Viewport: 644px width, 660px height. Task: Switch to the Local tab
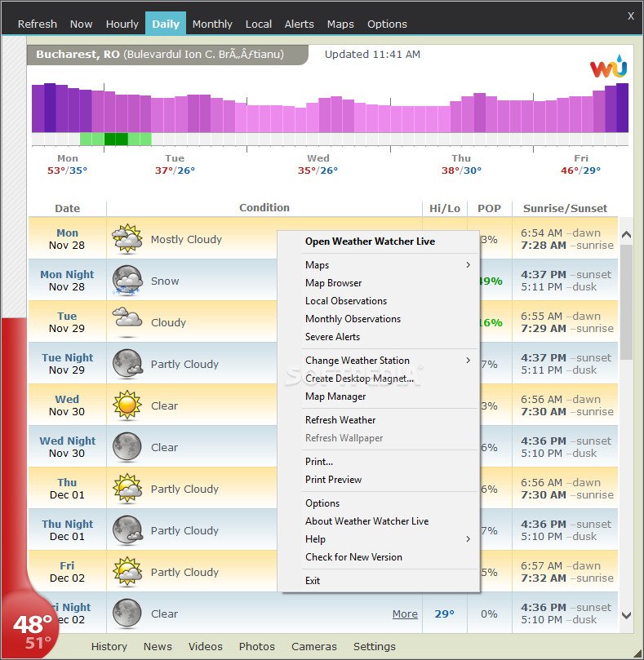pyautogui.click(x=259, y=24)
